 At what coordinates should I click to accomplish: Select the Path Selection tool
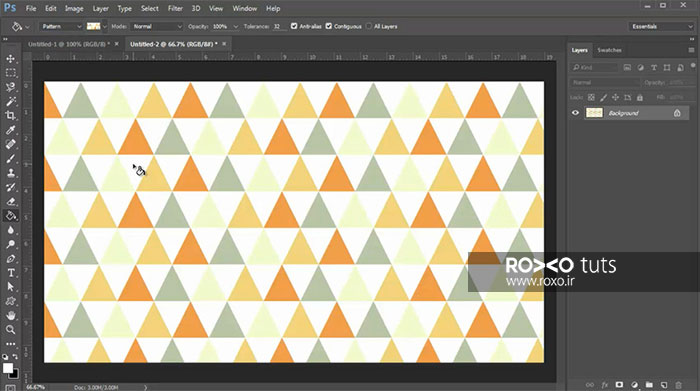pos(10,287)
